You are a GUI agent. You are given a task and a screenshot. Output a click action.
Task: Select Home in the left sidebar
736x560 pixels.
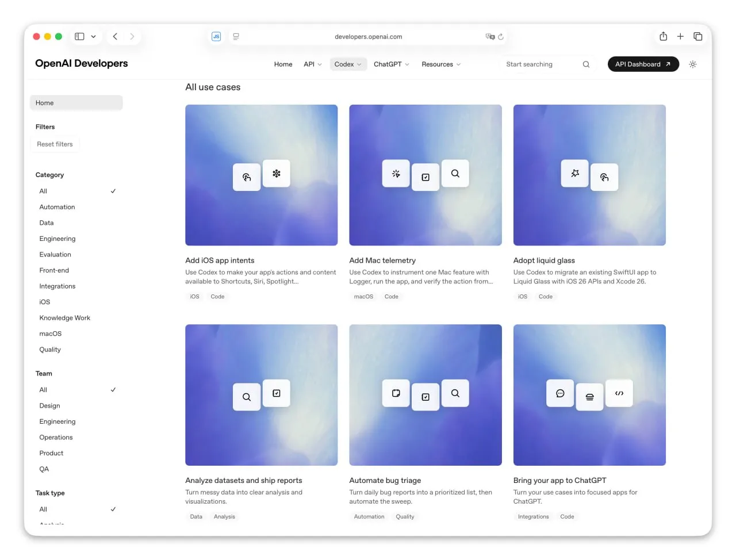[x=76, y=103]
